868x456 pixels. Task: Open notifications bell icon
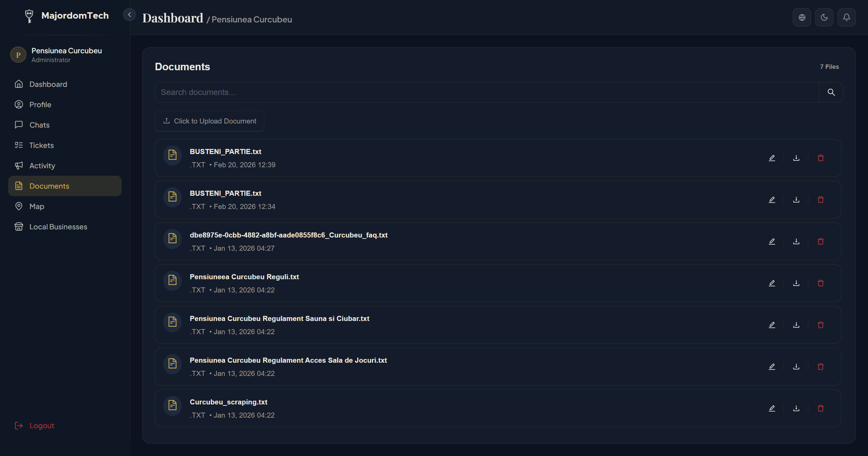846,17
